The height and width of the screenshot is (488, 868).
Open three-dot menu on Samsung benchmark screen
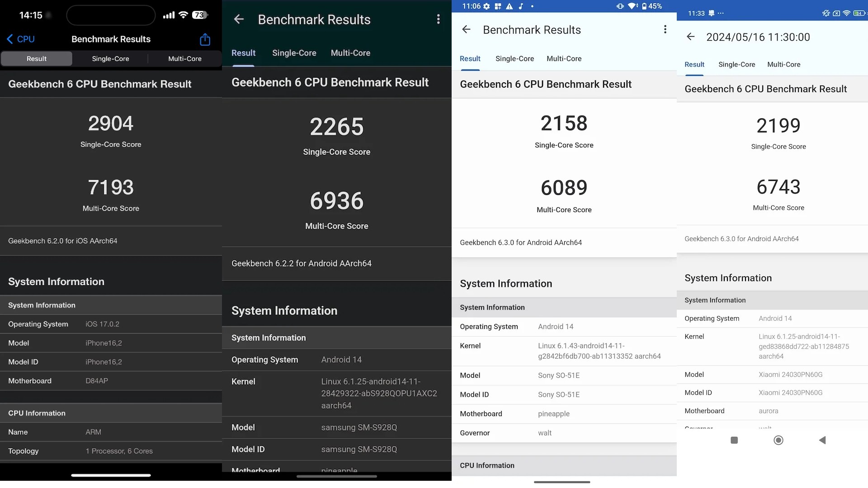(x=438, y=19)
